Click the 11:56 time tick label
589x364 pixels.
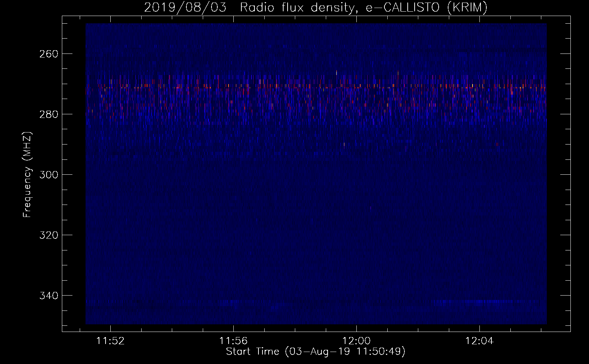click(x=233, y=341)
